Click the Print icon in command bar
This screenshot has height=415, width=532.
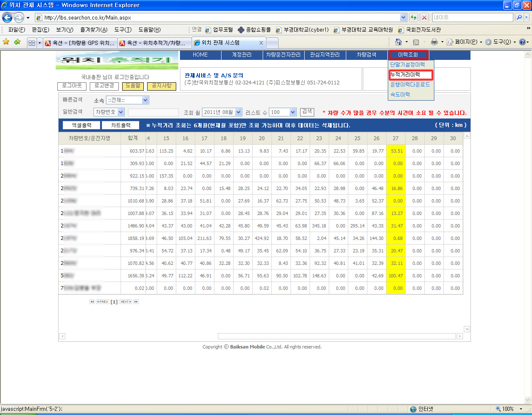pyautogui.click(x=434, y=42)
